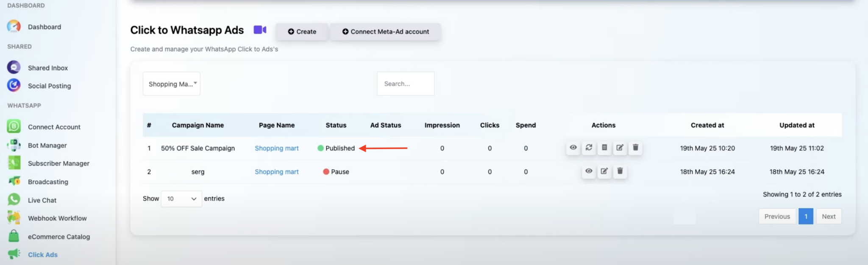The image size is (868, 265).
Task: Click the Shared Inbox sidebar icon
Action: click(14, 67)
